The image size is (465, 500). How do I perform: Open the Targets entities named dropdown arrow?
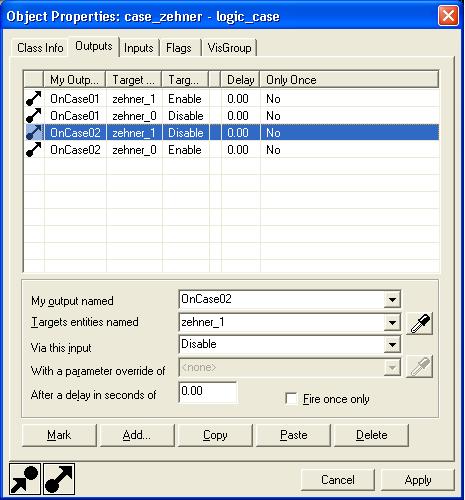(392, 322)
